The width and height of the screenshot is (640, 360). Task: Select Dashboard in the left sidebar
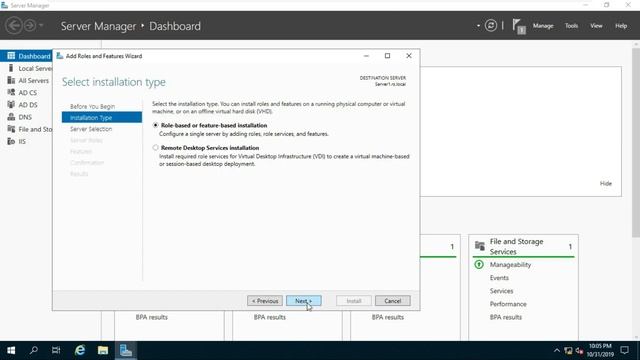(26, 56)
